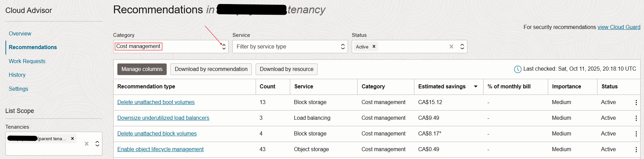644x159 pixels.
Task: Open actions menu for Downsize underutilized load balancers
Action: click(x=636, y=118)
